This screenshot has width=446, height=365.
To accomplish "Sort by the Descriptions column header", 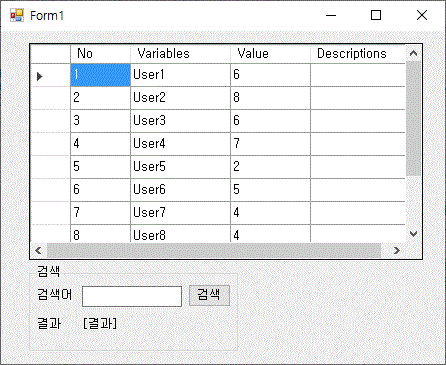I will 358,54.
